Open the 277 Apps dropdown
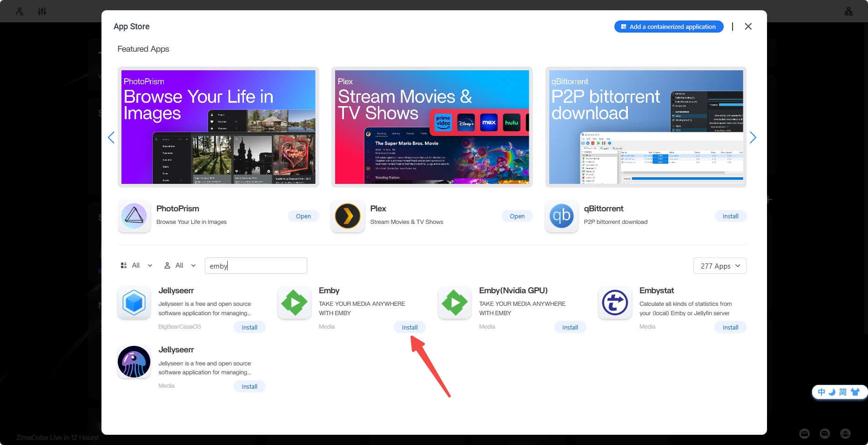868x445 pixels. pyautogui.click(x=720, y=266)
